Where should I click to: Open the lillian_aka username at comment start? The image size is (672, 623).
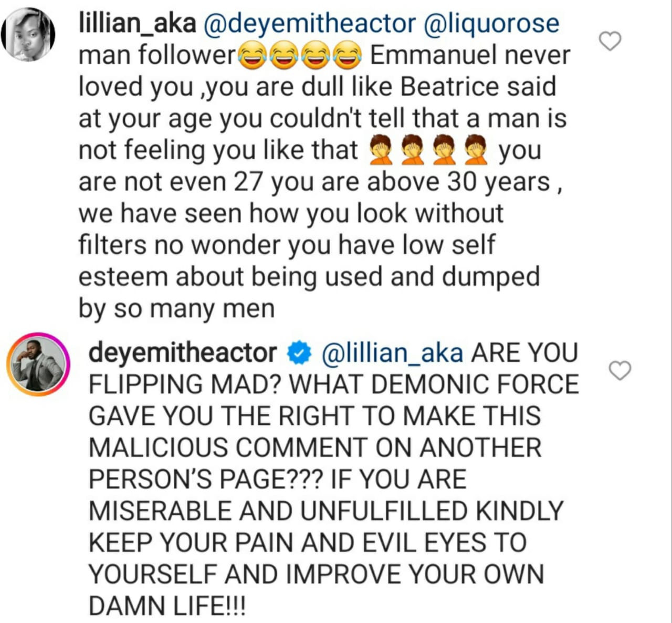tap(137, 24)
